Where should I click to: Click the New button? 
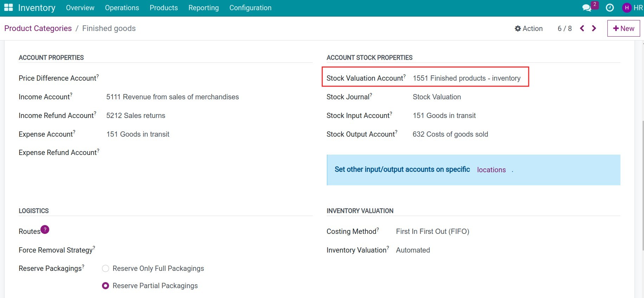tap(624, 29)
